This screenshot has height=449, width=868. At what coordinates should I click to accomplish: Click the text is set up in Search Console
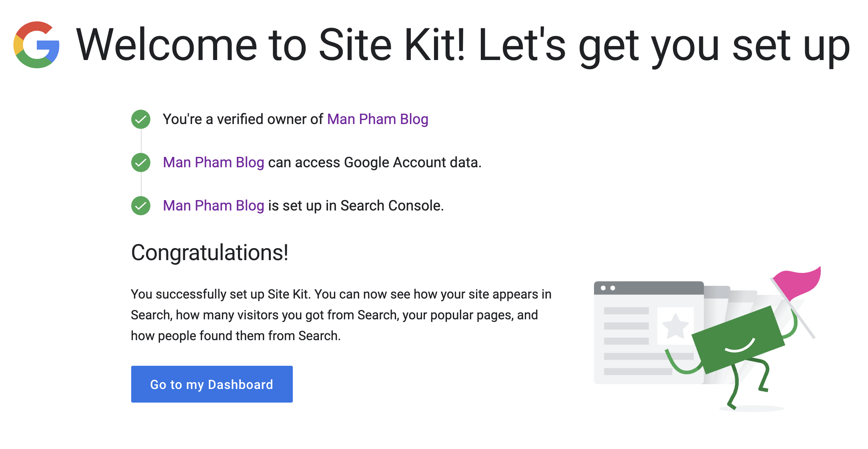point(356,206)
